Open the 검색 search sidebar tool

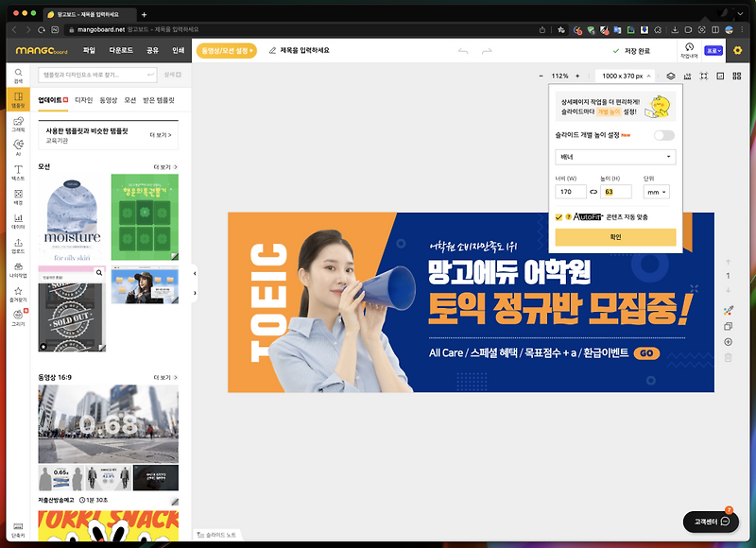point(18,76)
